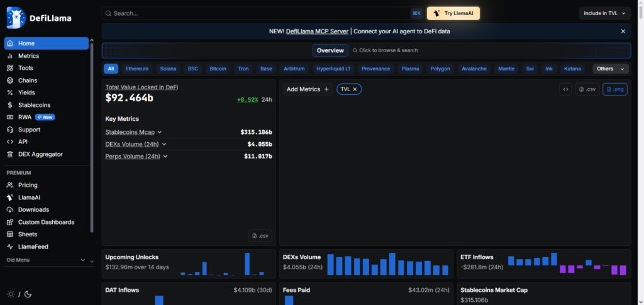The height and width of the screenshot is (305, 644).
Task: Select the Overview tab
Action: [x=330, y=50]
